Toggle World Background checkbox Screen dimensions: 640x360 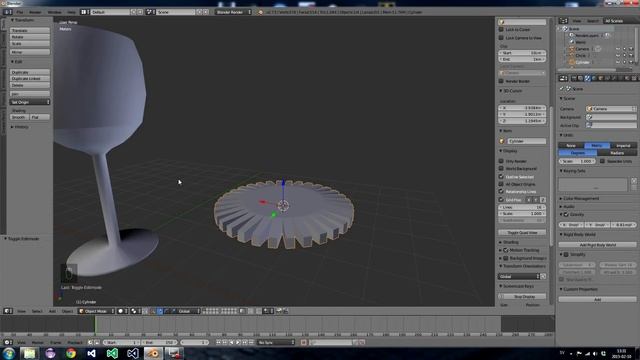click(x=501, y=168)
